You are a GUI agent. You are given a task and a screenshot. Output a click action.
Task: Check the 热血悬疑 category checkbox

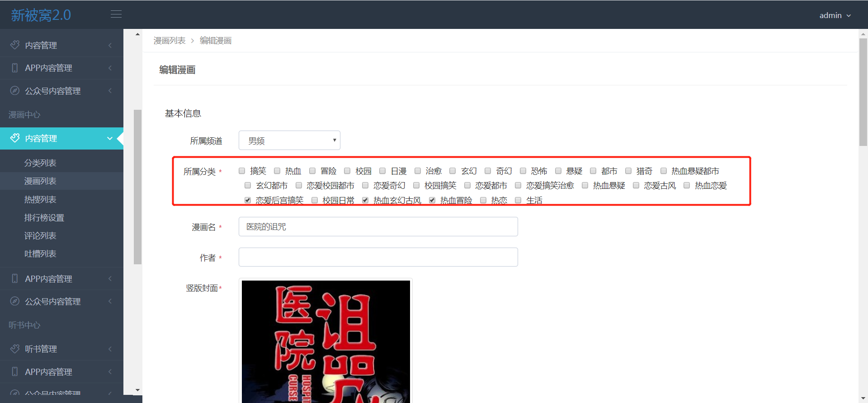coord(585,185)
